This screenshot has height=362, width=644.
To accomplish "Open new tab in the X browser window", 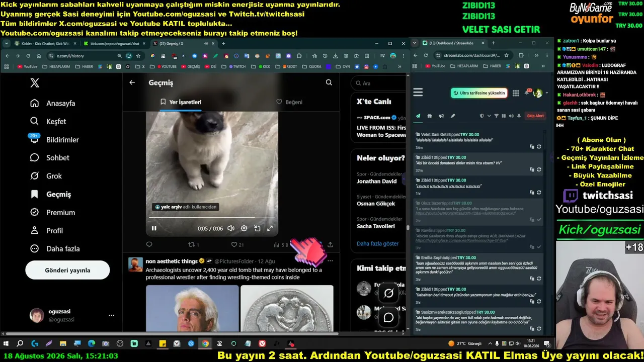I will 222,44.
